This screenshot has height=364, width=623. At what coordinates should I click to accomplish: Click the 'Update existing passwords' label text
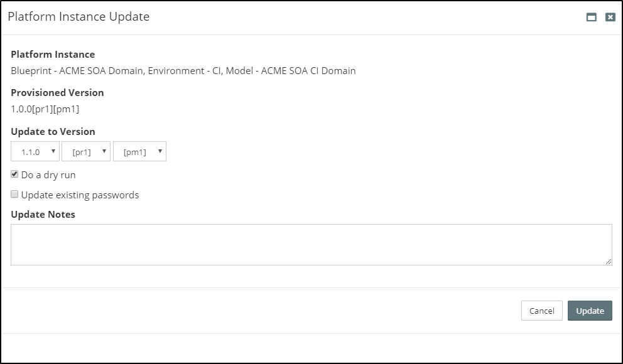coord(80,195)
